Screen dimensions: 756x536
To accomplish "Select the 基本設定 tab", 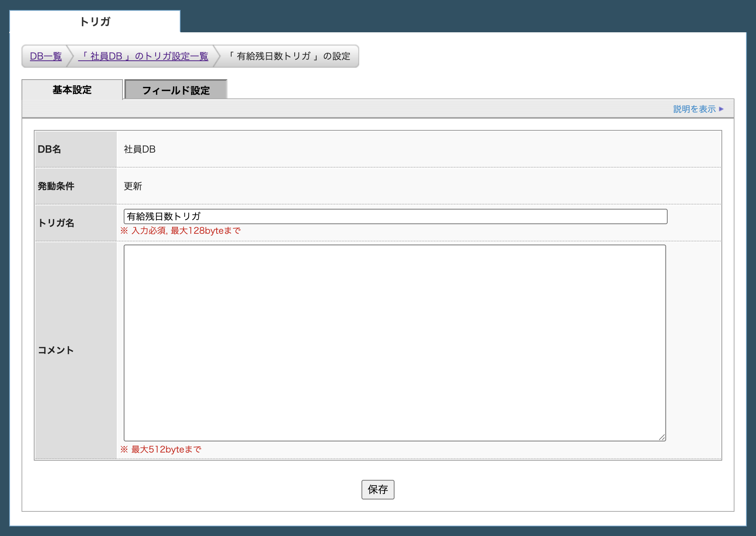I will pos(72,90).
